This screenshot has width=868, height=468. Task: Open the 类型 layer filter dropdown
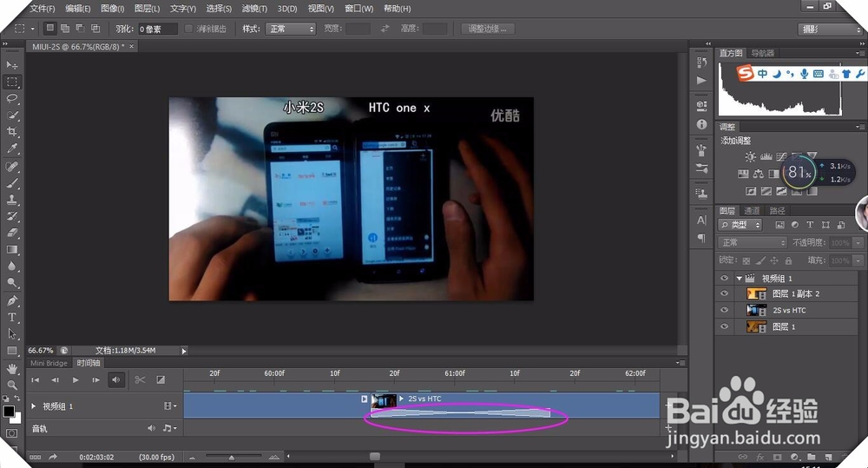click(x=740, y=225)
